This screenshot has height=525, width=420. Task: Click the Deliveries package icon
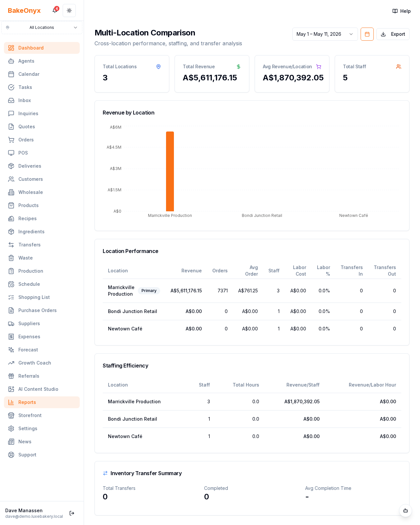(x=11, y=166)
